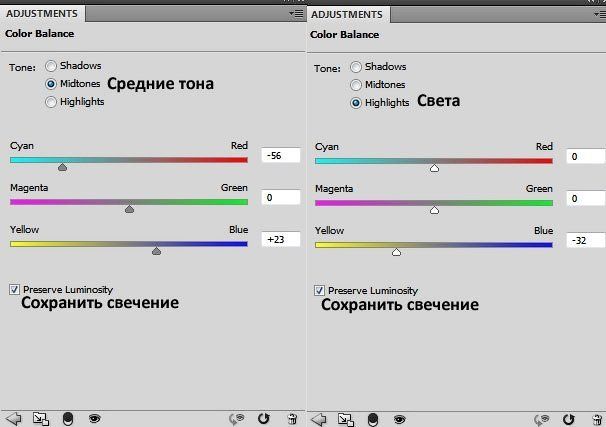Click Yellow-Blue value field showing +23
606x427 pixels.
[x=281, y=240]
